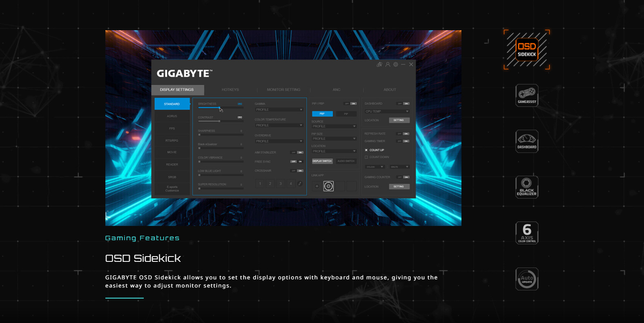Viewport: 644px width, 323px height.
Task: Switch to the About tab
Action: tap(390, 90)
